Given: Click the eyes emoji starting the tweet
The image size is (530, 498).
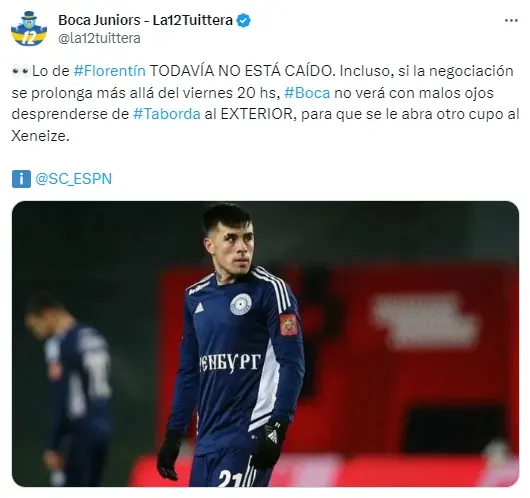Looking at the screenshot, I should click(x=21, y=71).
